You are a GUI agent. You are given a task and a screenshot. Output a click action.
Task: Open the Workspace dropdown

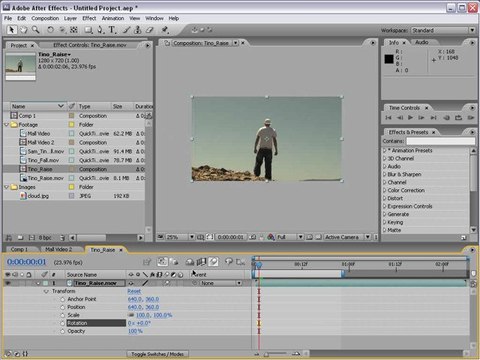click(x=443, y=30)
